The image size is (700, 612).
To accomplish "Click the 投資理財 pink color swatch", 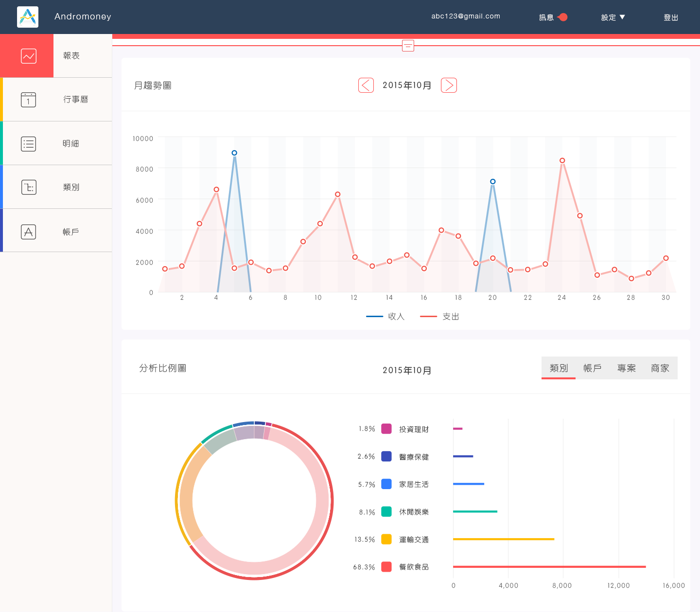I will tap(386, 429).
